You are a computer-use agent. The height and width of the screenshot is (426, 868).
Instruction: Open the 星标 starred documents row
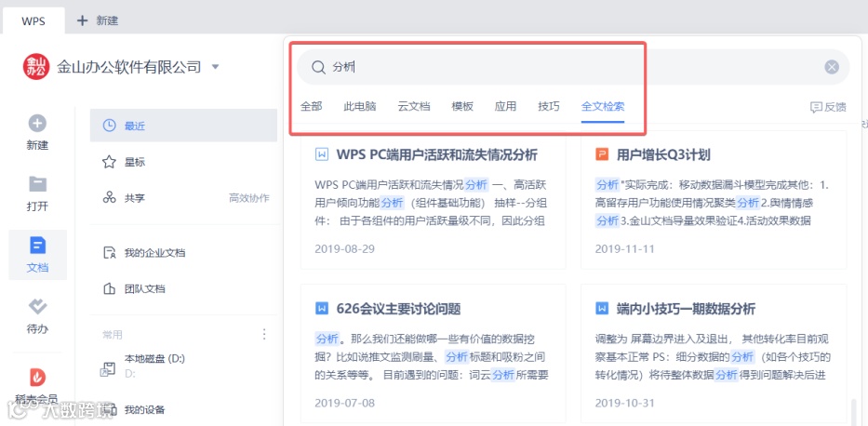pos(183,163)
